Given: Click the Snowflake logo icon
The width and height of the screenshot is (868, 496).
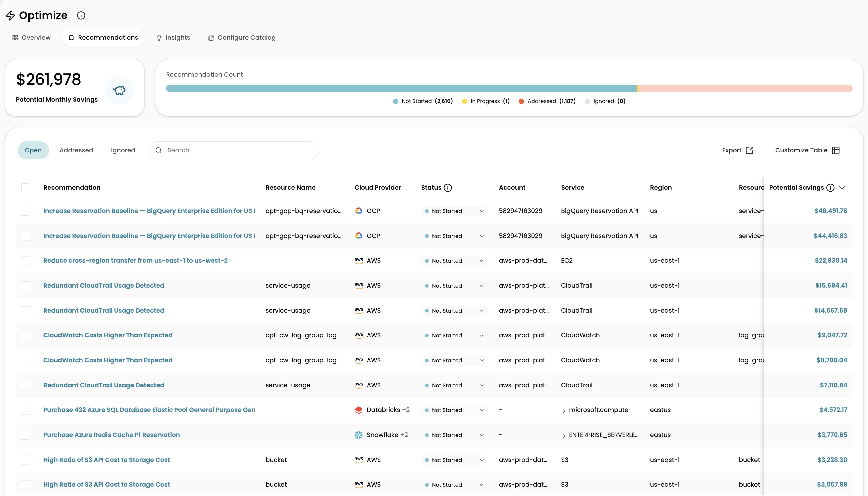Looking at the screenshot, I should pos(359,435).
